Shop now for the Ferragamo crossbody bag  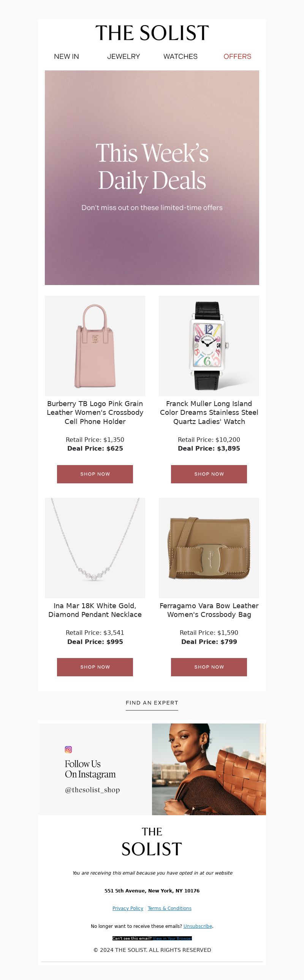pyautogui.click(x=209, y=667)
